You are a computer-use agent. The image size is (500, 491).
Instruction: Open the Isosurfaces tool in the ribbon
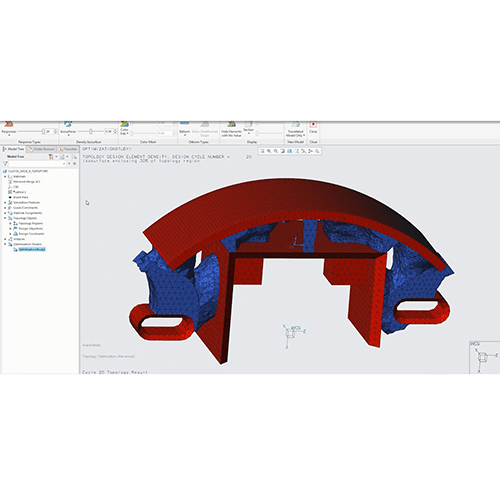click(x=68, y=125)
